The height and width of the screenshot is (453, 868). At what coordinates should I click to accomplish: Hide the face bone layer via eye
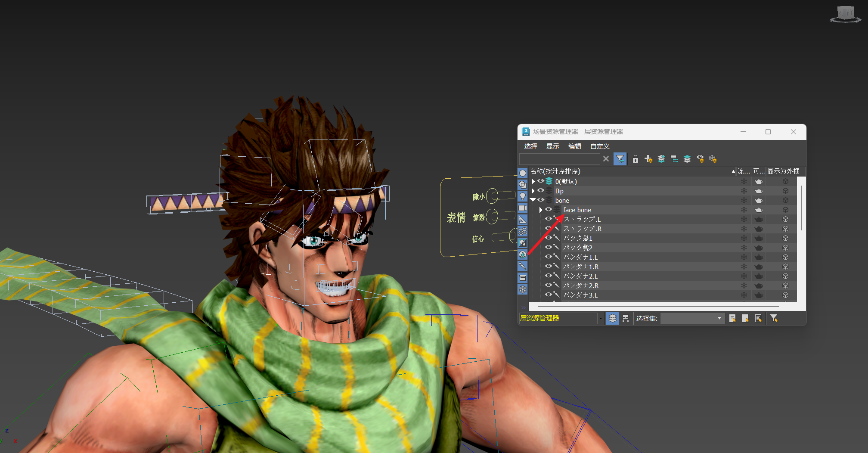(549, 210)
